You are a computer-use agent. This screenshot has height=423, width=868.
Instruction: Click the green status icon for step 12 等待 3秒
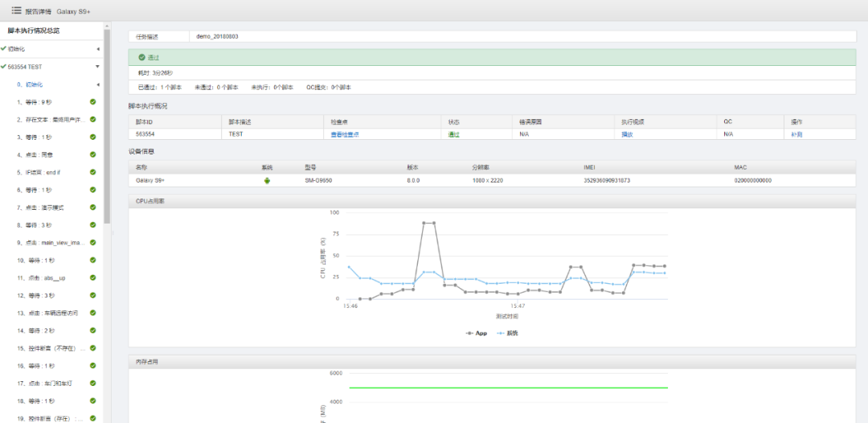(93, 295)
